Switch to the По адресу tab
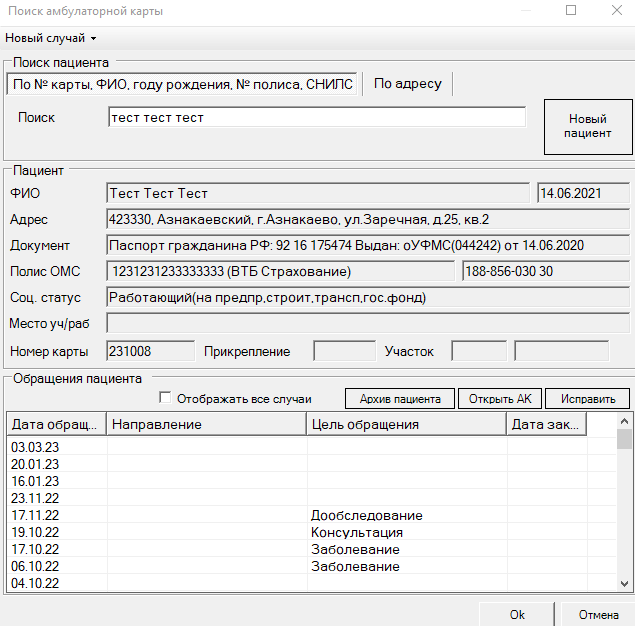The image size is (635, 626). coord(407,84)
